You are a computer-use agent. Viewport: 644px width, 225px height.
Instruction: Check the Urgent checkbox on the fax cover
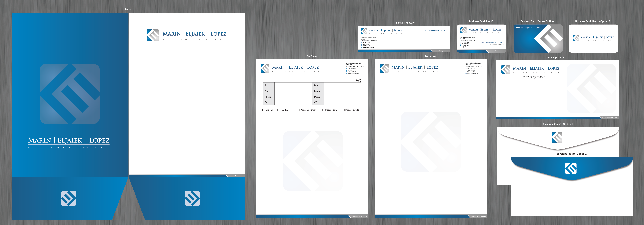coord(264,110)
